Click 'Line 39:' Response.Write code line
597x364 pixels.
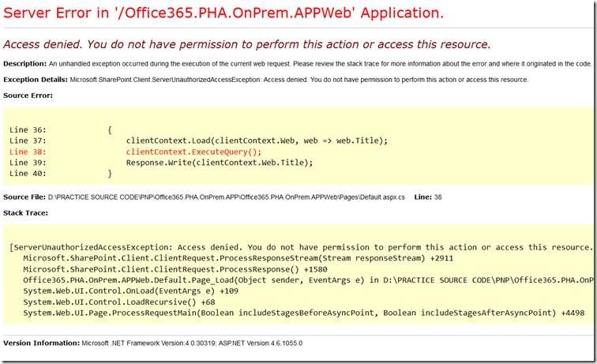click(x=161, y=163)
